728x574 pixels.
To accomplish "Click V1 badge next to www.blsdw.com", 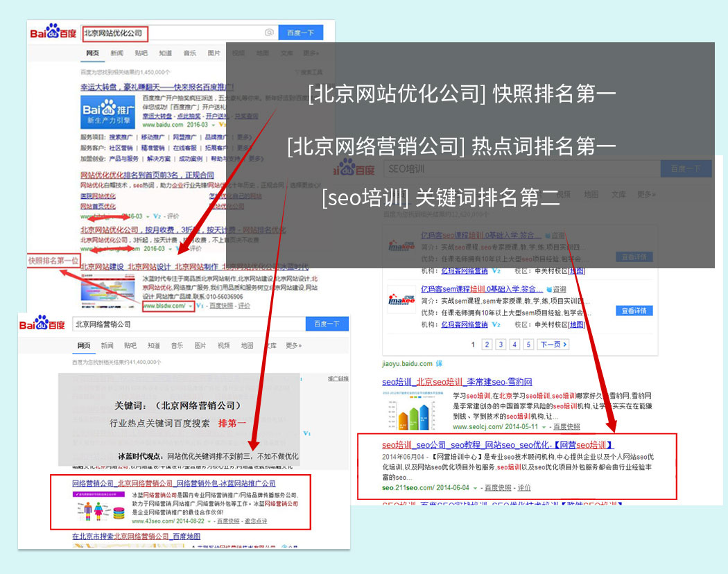I will pyautogui.click(x=200, y=306).
